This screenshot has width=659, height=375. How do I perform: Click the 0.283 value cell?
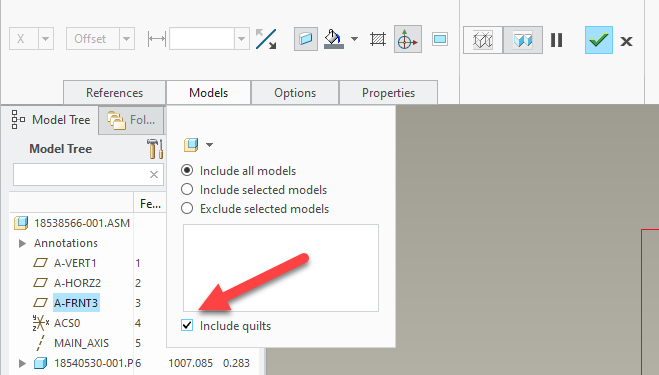(236, 363)
